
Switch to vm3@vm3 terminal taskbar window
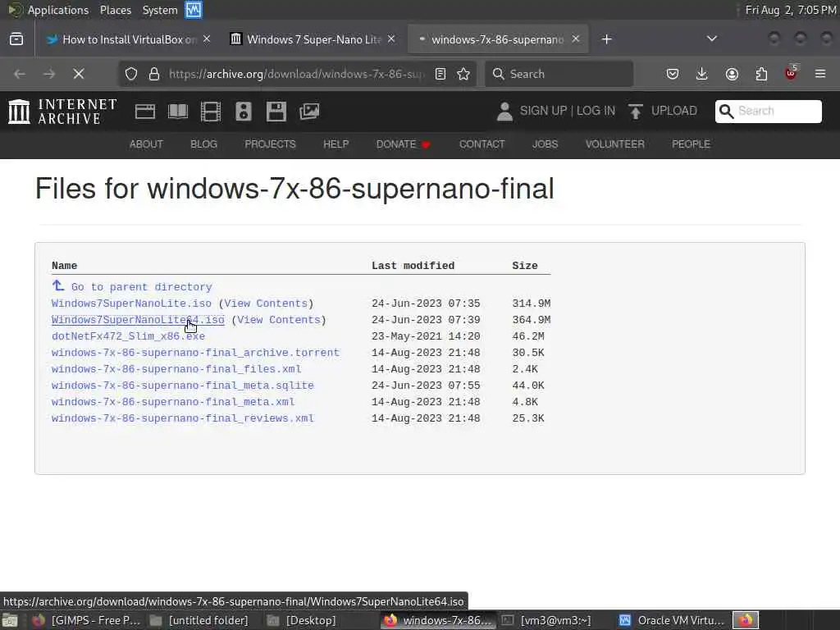[547, 620]
